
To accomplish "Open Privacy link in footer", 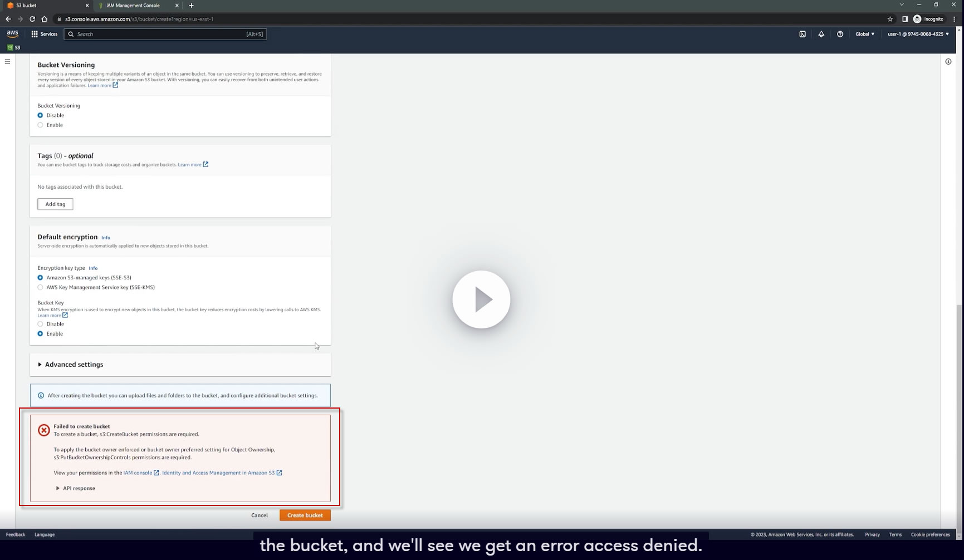I will 873,535.
